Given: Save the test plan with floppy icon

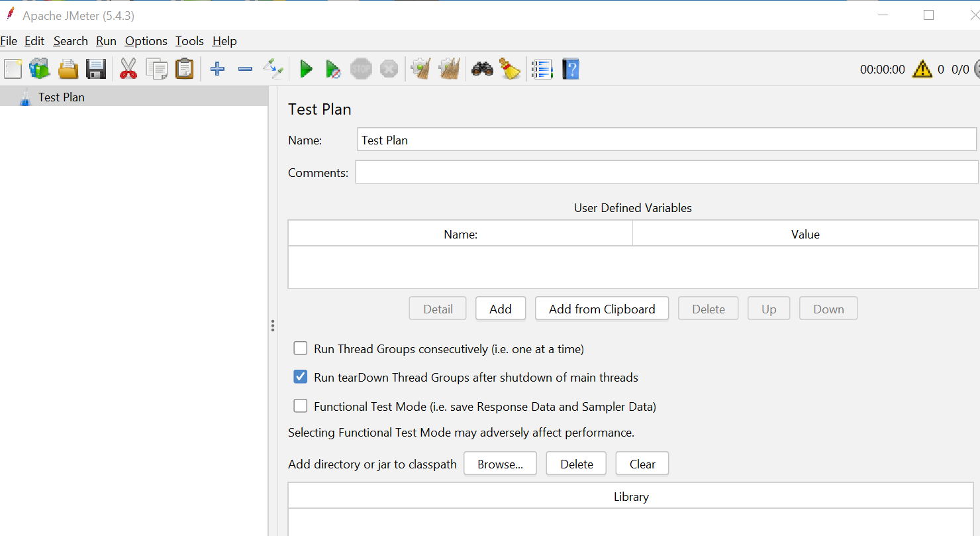Looking at the screenshot, I should point(96,69).
